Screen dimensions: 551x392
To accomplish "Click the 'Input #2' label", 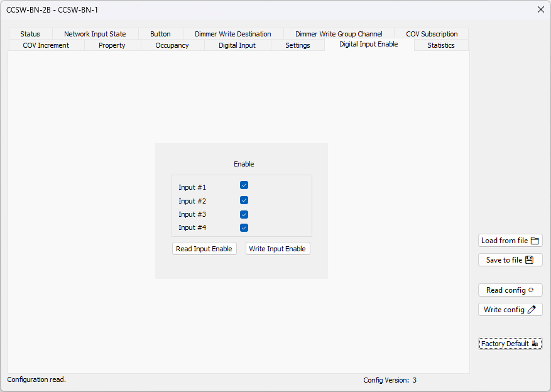I will click(x=192, y=201).
